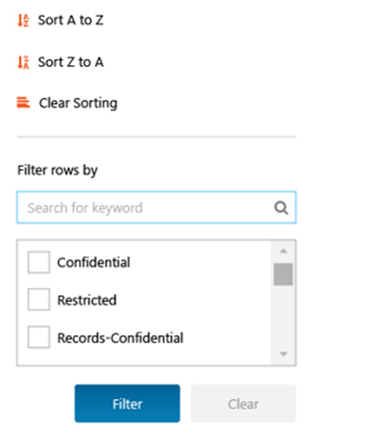Focus the Search for keyword field
This screenshot has height=433, width=387.
[x=156, y=207]
